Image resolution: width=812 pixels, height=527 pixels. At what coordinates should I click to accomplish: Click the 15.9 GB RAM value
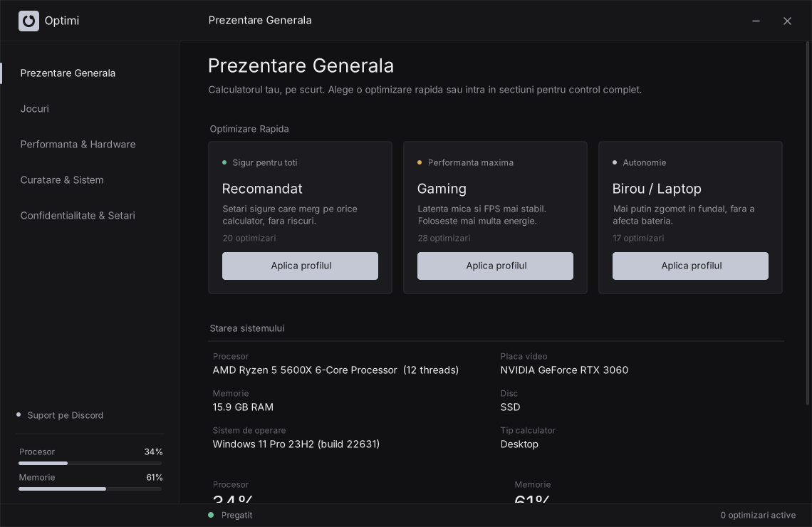point(243,407)
